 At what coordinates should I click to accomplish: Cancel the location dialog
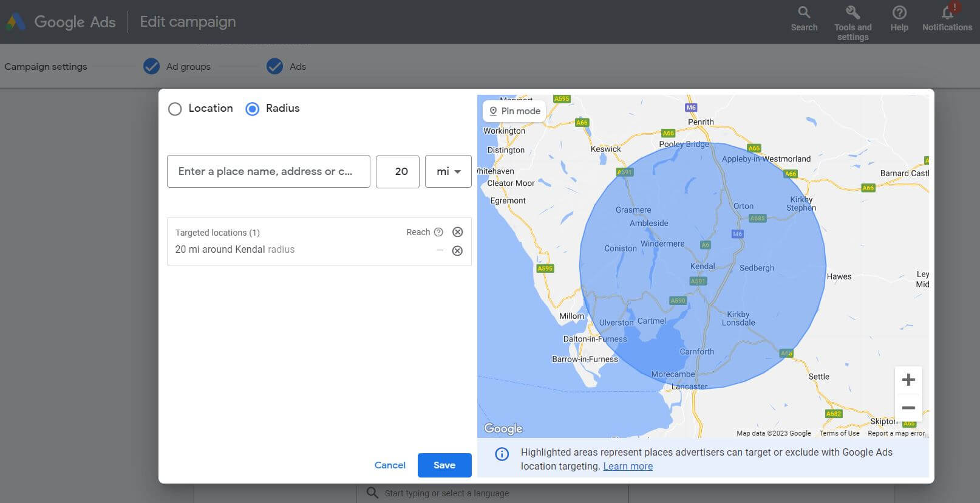(390, 465)
